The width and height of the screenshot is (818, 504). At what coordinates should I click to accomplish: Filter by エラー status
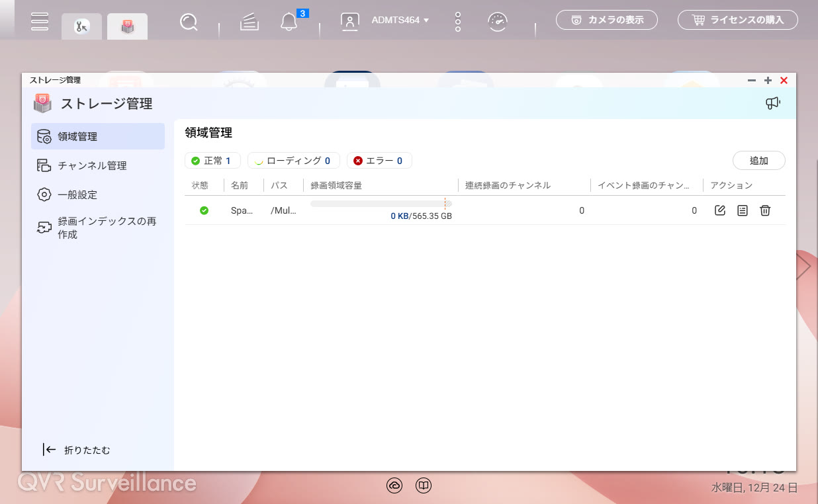tap(379, 161)
